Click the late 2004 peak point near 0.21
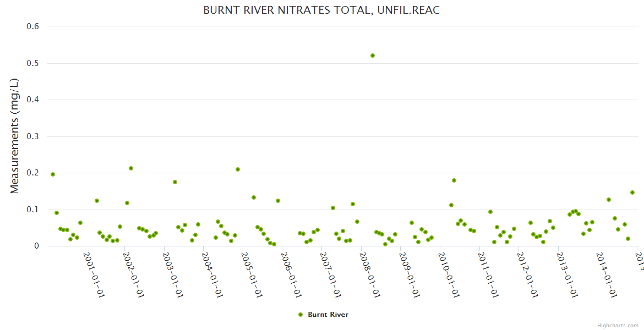 coord(238,169)
